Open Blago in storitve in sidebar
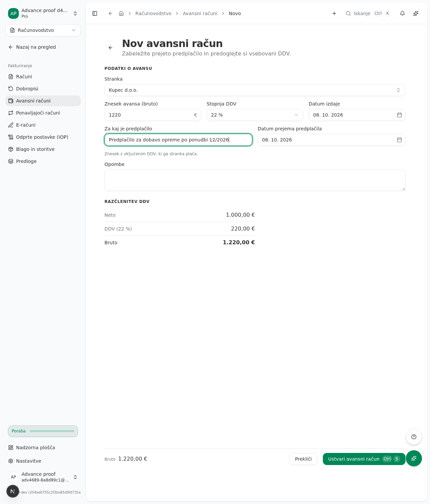Viewport: 430px width, 504px height. click(x=43, y=149)
